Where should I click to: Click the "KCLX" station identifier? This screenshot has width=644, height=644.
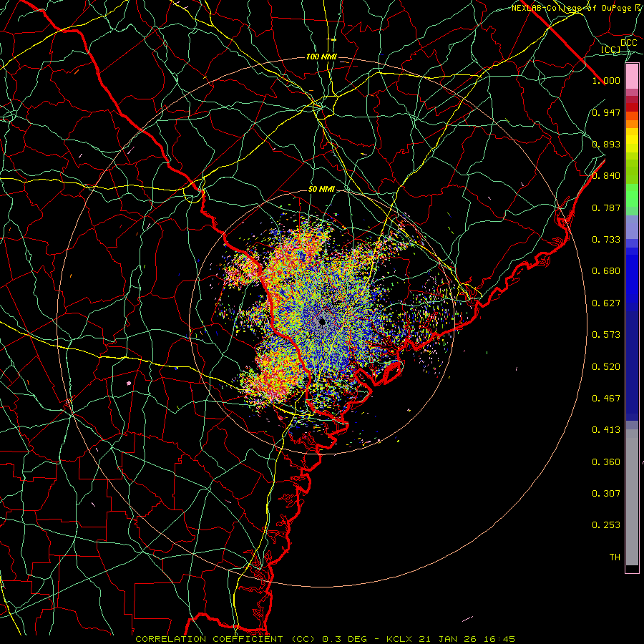click(x=399, y=640)
